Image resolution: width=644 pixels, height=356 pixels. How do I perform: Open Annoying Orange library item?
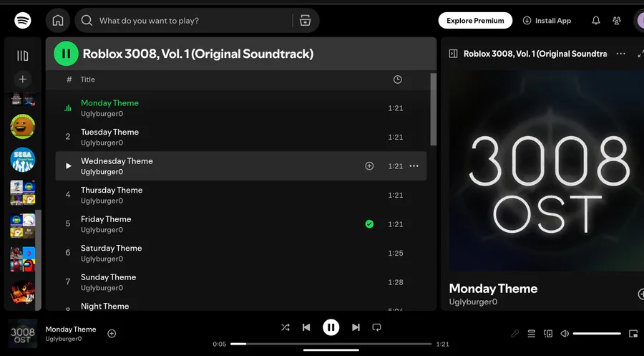23,126
